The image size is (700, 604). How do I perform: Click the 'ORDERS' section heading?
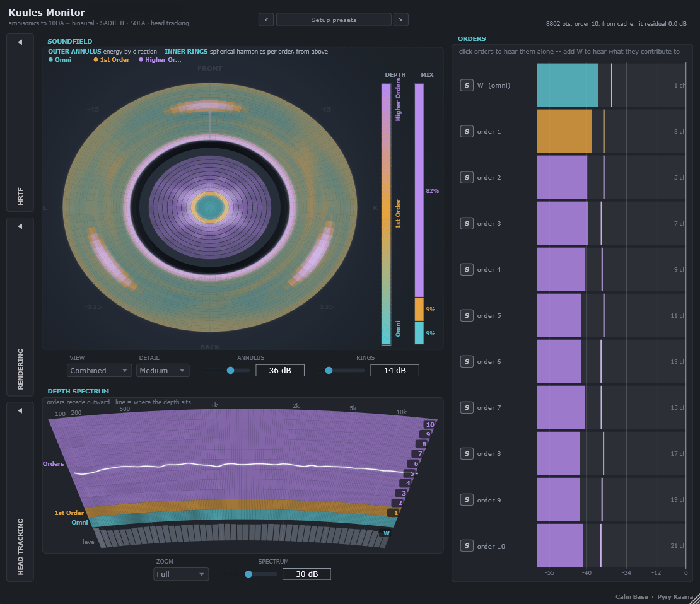(472, 39)
